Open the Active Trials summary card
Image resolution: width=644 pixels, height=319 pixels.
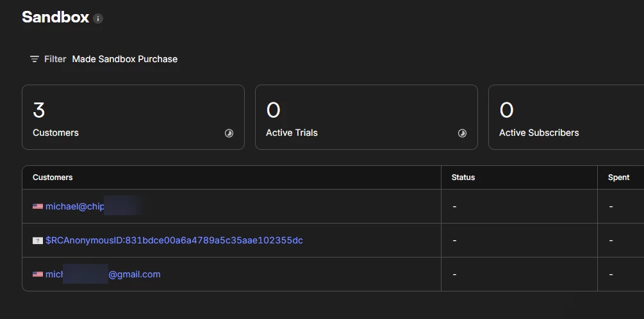(x=367, y=117)
